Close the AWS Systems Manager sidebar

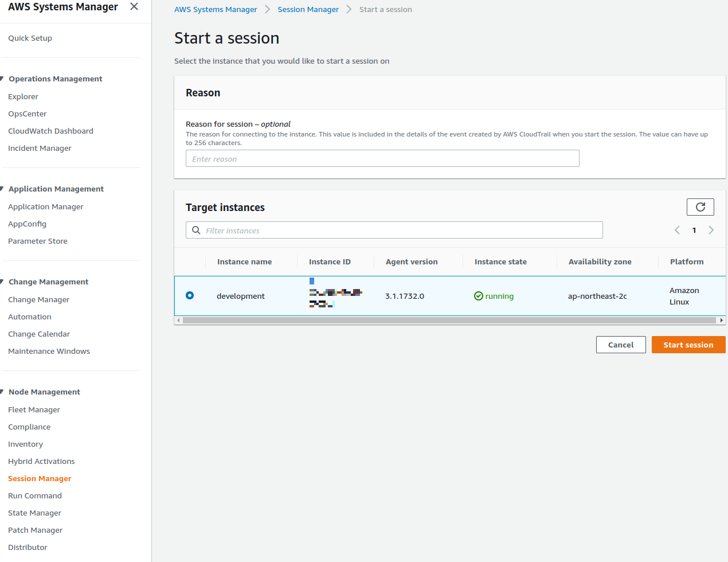(134, 7)
